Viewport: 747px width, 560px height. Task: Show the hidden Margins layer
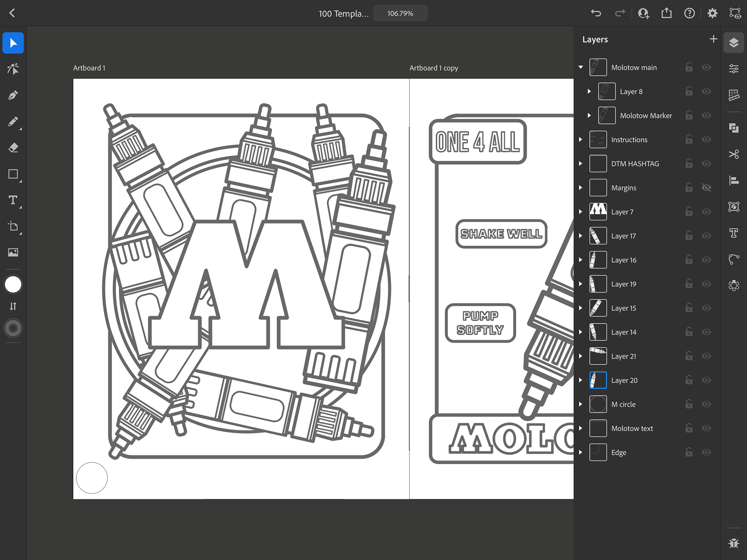[x=707, y=188]
